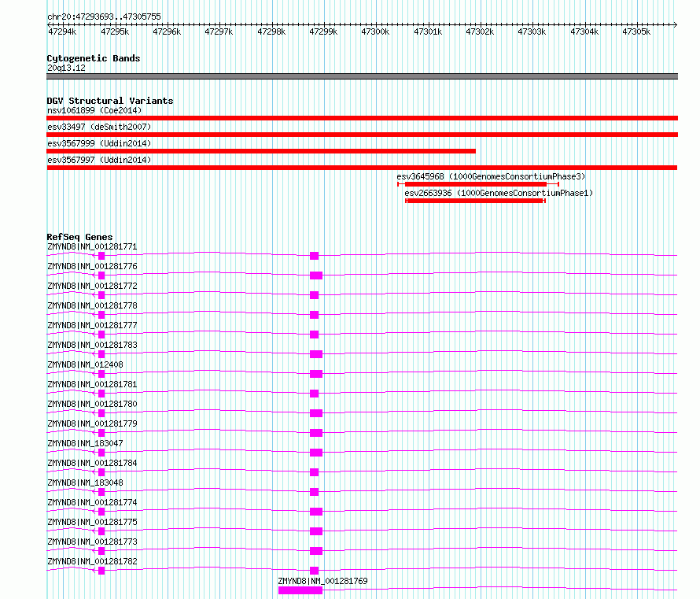
Task: Open transcript ZMYND8|NM_001281779 label
Action: (92, 423)
